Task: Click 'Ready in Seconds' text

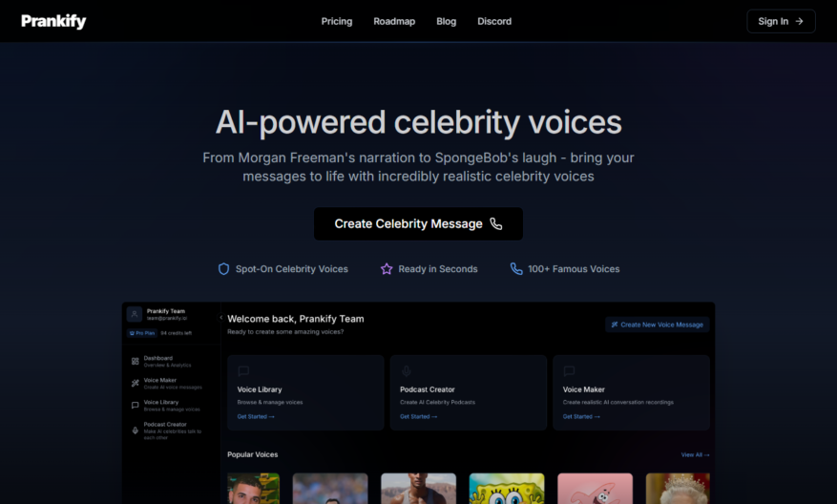Action: point(438,269)
